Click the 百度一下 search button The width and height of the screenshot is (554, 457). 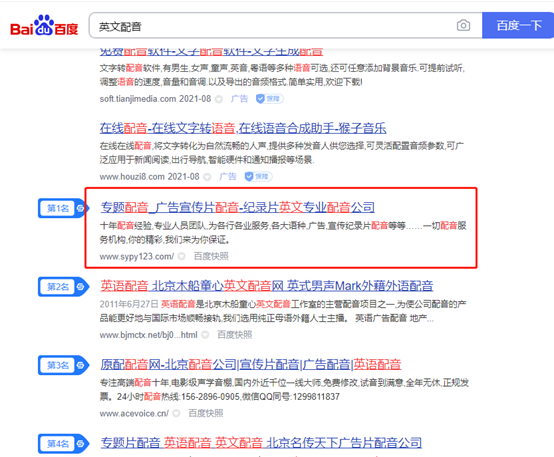tap(518, 25)
